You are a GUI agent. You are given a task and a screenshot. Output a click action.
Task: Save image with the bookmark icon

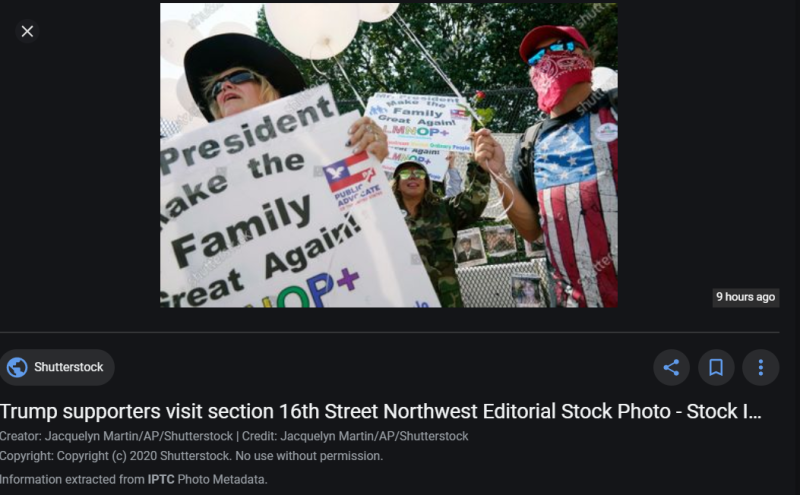tap(716, 367)
